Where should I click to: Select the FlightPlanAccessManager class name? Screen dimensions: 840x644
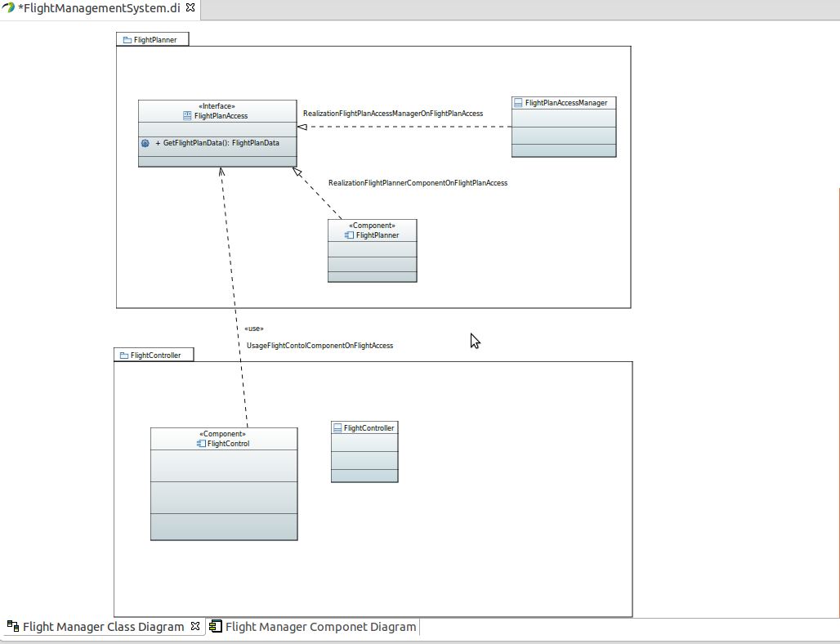point(566,103)
